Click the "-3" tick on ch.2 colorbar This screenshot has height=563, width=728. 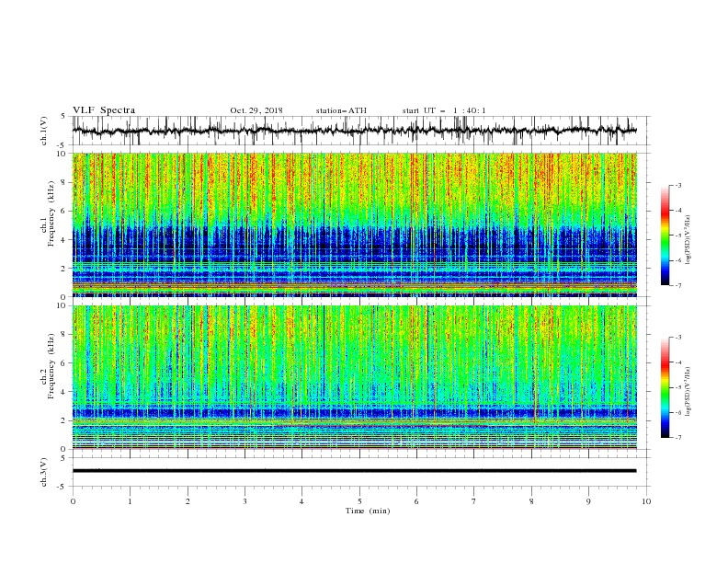coord(678,338)
